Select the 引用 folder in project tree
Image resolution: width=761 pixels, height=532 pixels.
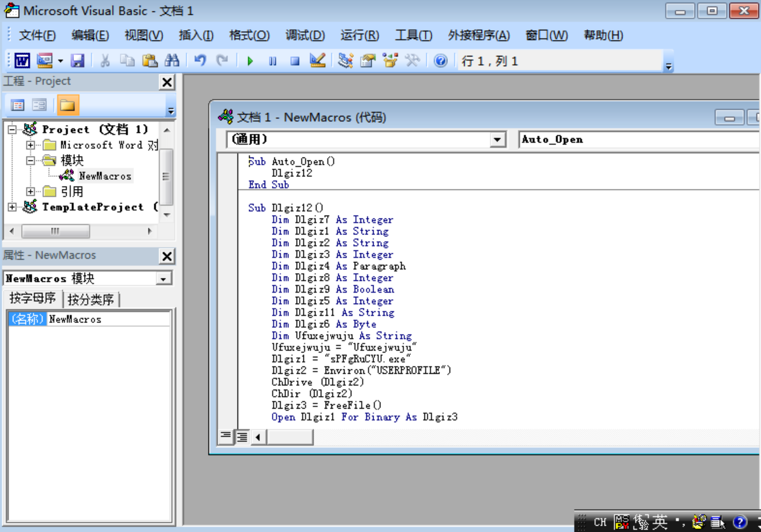pyautogui.click(x=72, y=192)
